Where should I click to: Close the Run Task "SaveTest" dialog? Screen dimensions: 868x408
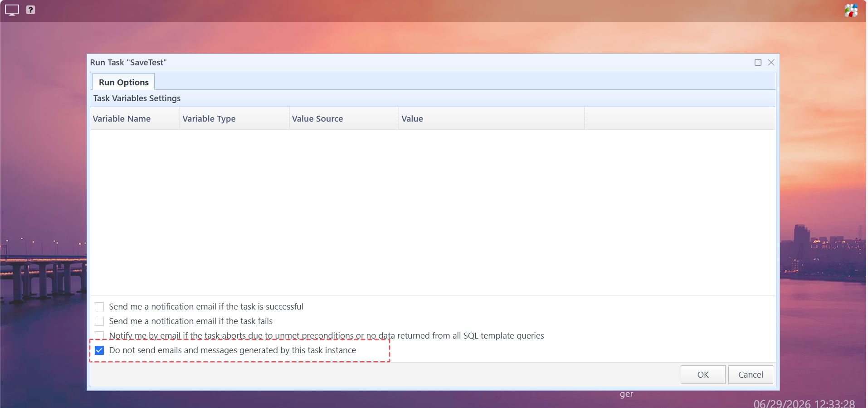tap(771, 63)
